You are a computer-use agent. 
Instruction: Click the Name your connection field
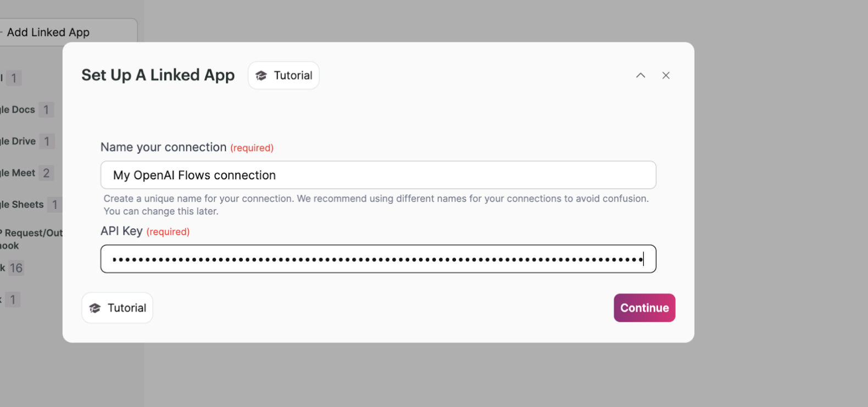(378, 175)
